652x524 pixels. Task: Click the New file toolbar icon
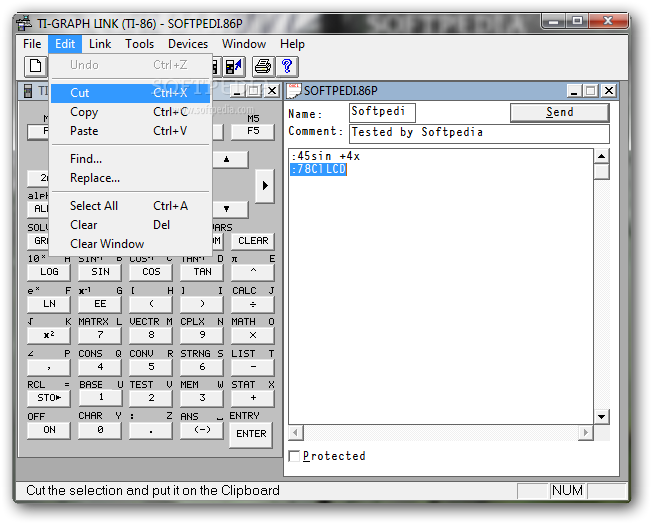point(35,66)
